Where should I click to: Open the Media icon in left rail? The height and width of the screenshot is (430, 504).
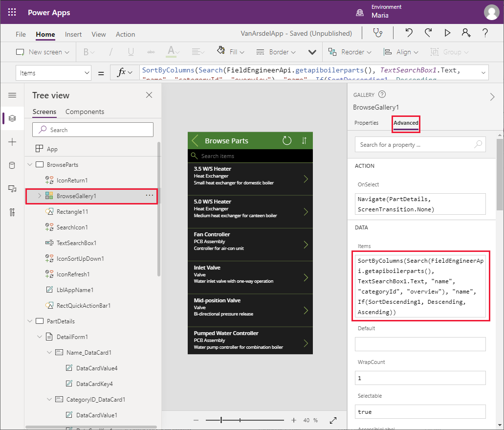(x=12, y=189)
